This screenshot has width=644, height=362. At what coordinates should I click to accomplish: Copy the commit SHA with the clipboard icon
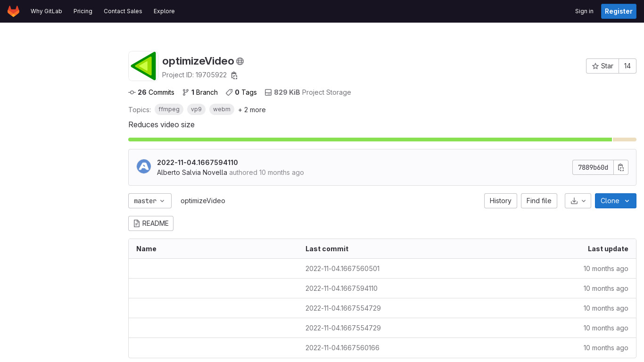621,167
